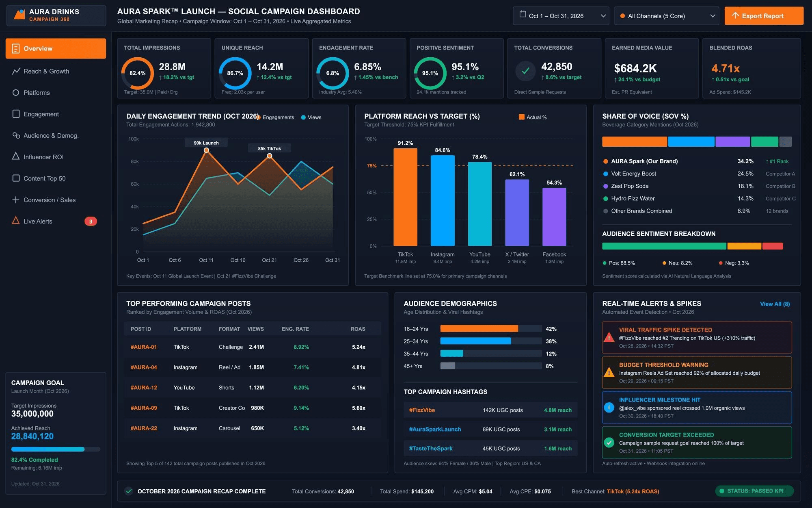This screenshot has height=508, width=812.
Task: Click the Aura Drinks logo icon
Action: point(19,15)
